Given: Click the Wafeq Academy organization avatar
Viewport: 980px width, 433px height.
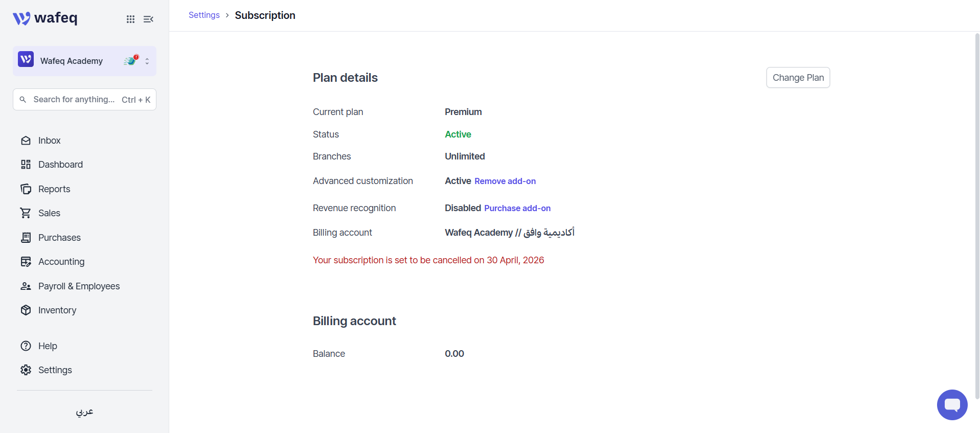Looking at the screenshot, I should (x=26, y=59).
